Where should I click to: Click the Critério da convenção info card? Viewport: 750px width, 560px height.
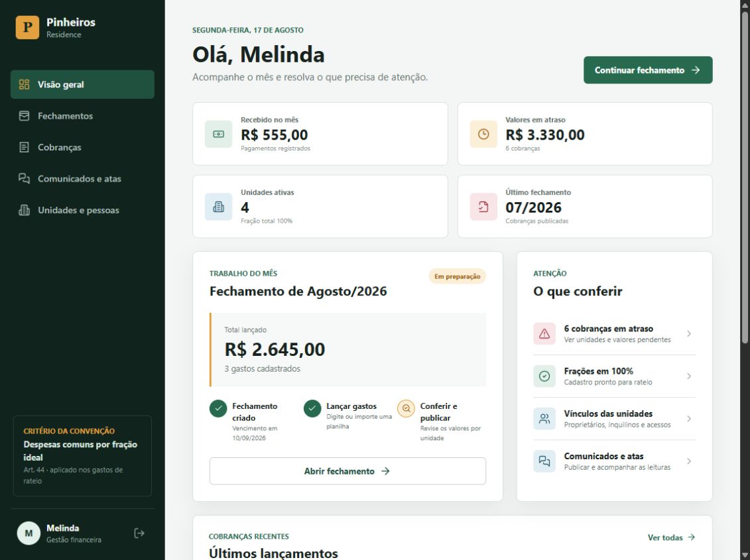pyautogui.click(x=82, y=456)
